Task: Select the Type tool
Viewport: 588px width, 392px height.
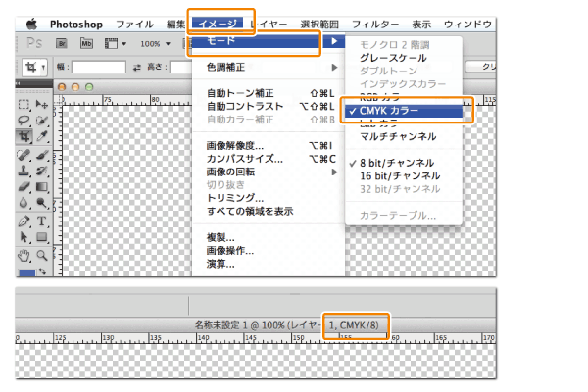Action: 41,221
